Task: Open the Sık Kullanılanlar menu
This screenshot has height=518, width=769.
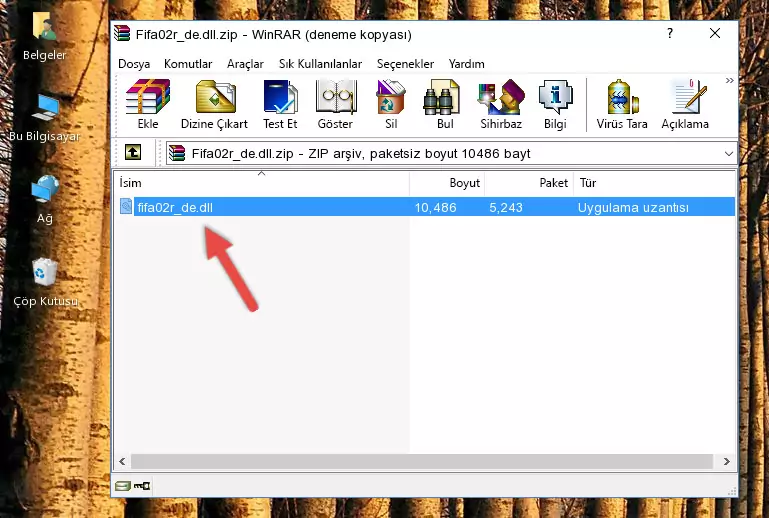Action: tap(320, 64)
